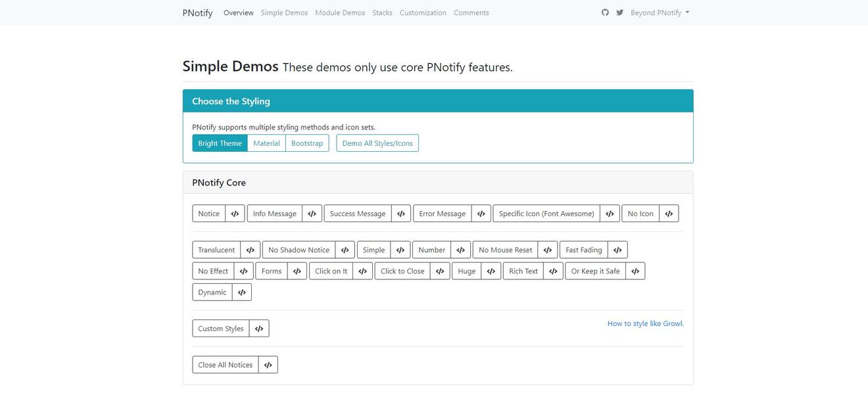
Task: Navigate to Stacks section
Action: point(382,12)
